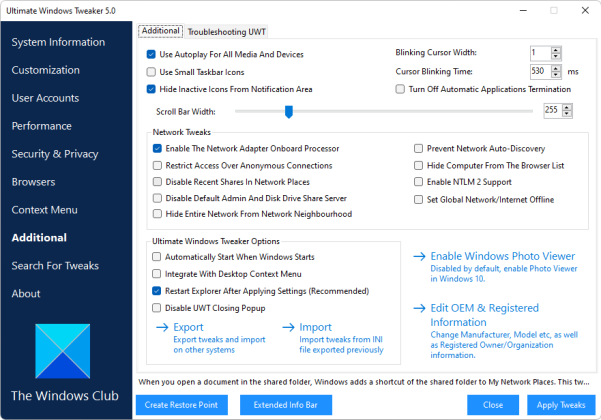Enable NTLM 2 Support checkbox

point(419,182)
